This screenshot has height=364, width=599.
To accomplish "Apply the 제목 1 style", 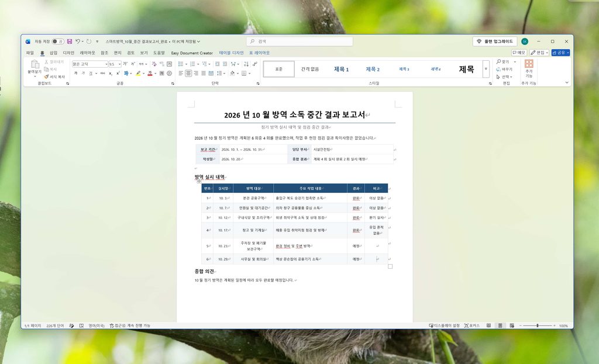I will [x=341, y=69].
